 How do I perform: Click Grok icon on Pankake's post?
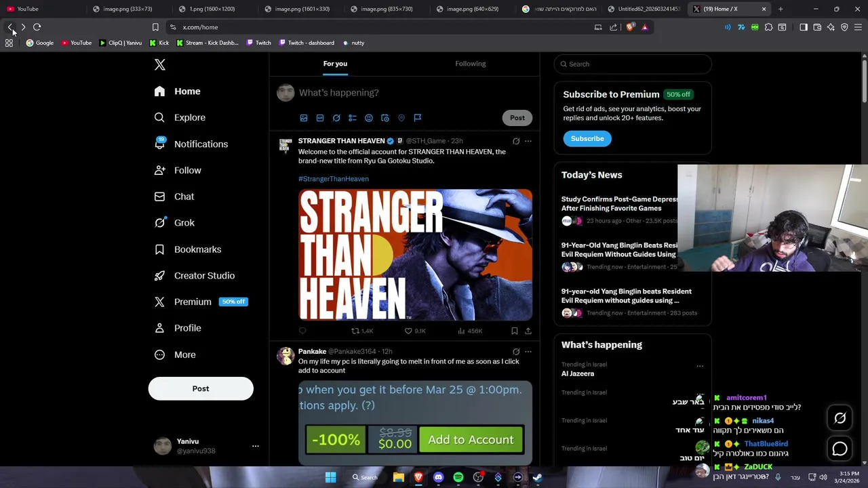(x=516, y=352)
